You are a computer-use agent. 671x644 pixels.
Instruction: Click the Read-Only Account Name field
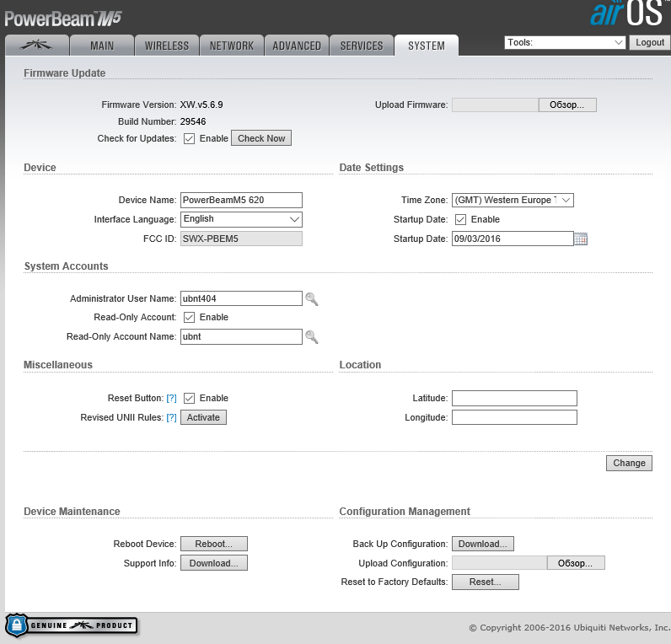tap(241, 336)
